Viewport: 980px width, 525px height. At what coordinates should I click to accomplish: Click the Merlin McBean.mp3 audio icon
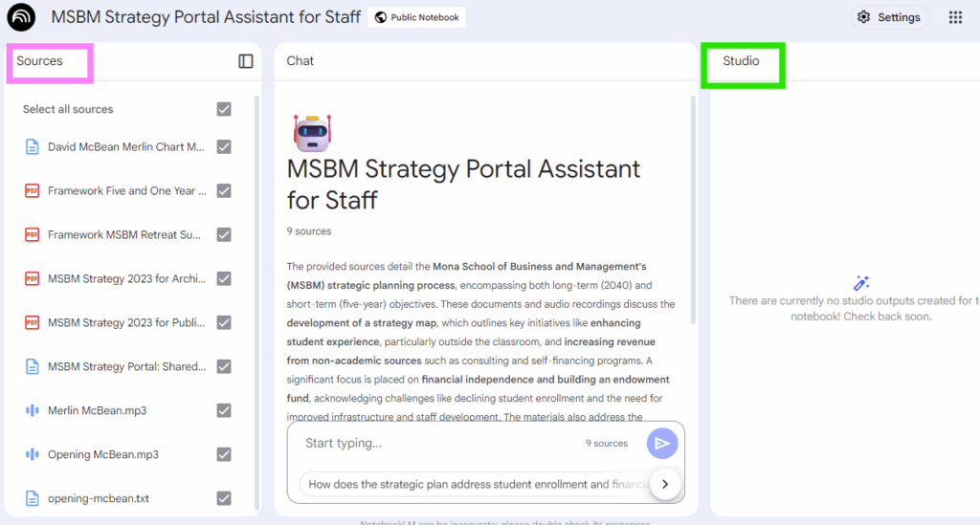tap(32, 410)
